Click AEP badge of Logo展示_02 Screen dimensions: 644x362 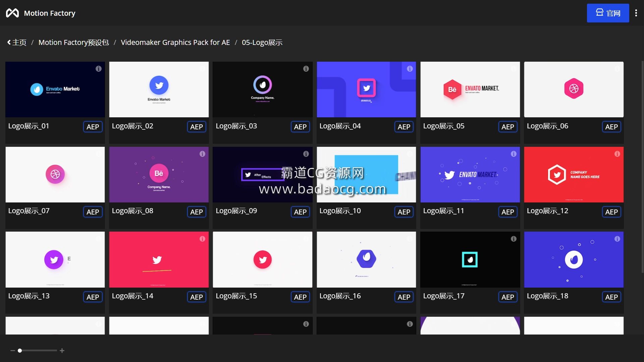pyautogui.click(x=196, y=127)
